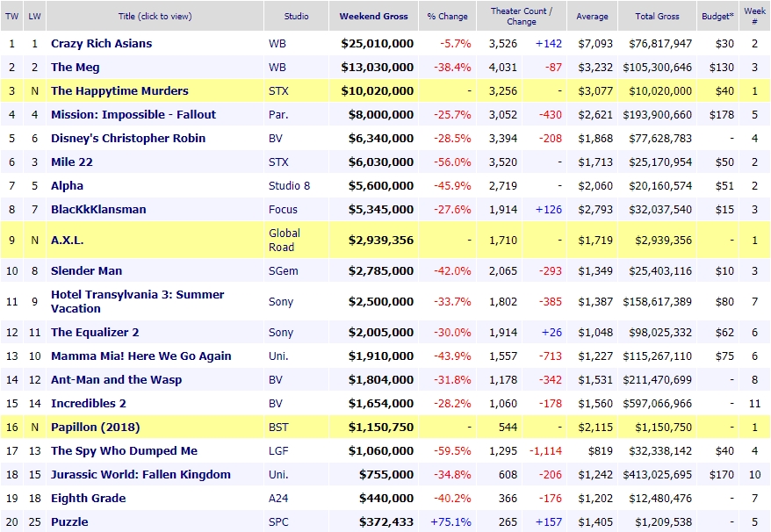
Task: Open the A.X.L. title link
Action: [x=68, y=240]
